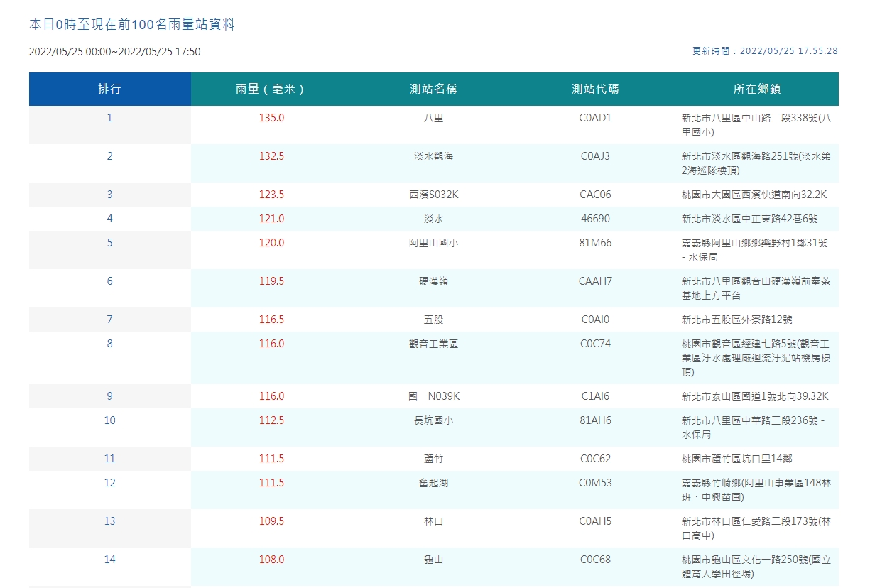Image resolution: width=870 pixels, height=588 pixels.
Task: Click the 更新時間 timestamp text
Action: tap(765, 51)
